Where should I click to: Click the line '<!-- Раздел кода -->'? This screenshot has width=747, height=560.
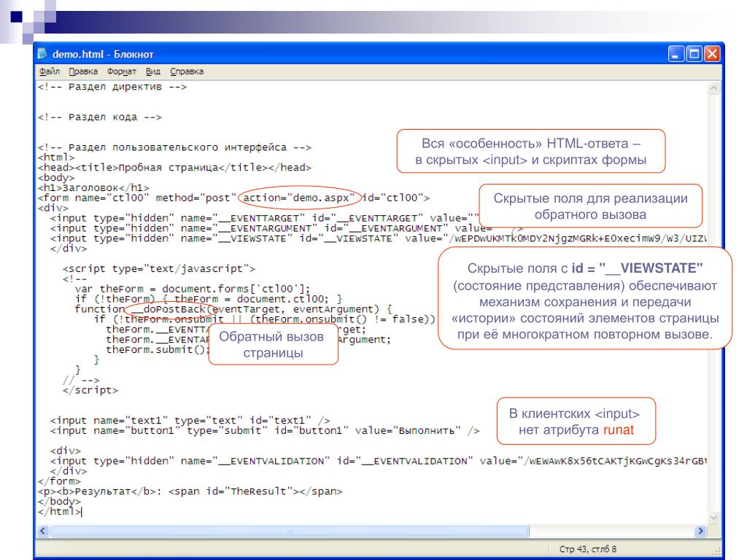99,117
